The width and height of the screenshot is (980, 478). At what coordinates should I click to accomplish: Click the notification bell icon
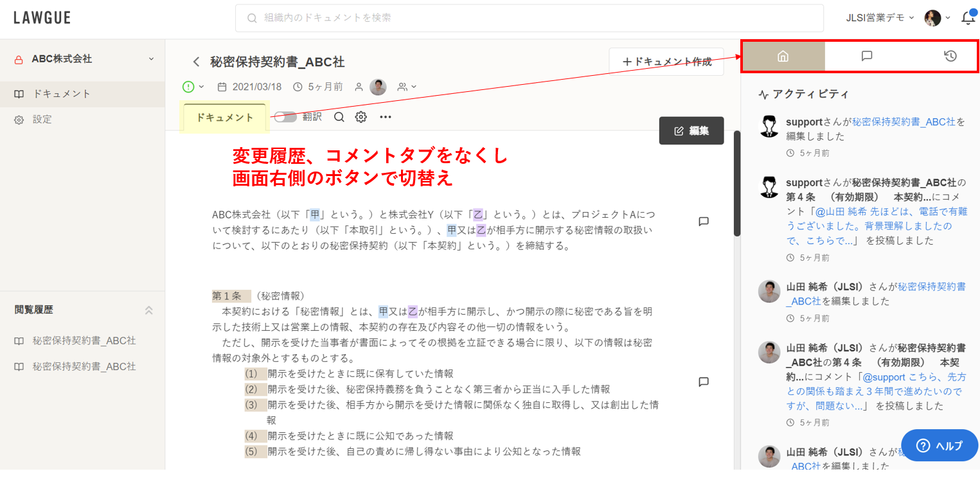click(x=968, y=18)
